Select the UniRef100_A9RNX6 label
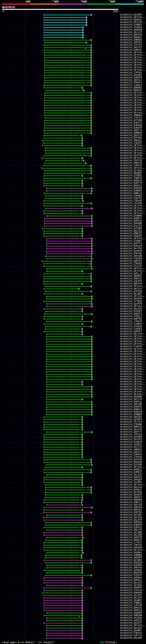This screenshot has height=644, width=146. pyautogui.click(x=131, y=40)
